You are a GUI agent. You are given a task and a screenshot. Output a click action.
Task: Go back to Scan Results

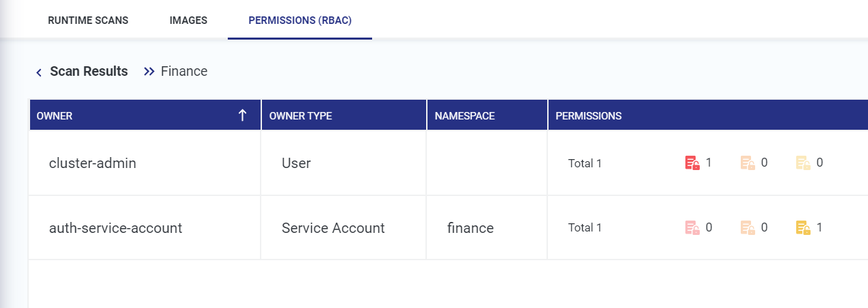(x=89, y=71)
